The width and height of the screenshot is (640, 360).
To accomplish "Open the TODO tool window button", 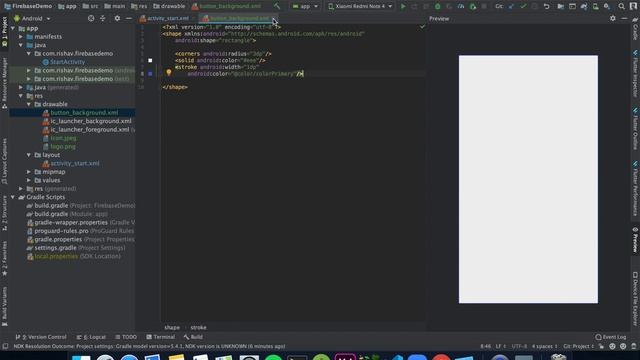I will [126, 337].
